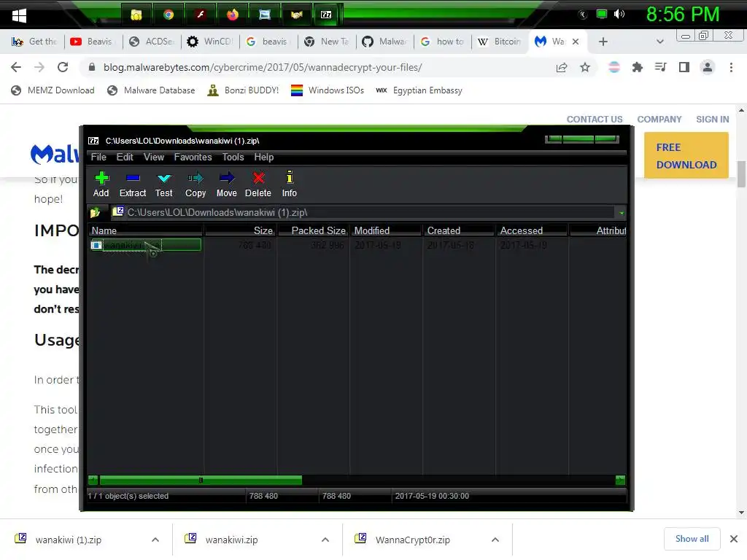Viewport: 747px width, 560px height.
Task: Click the volume speaker tray icon
Action: click(619, 15)
